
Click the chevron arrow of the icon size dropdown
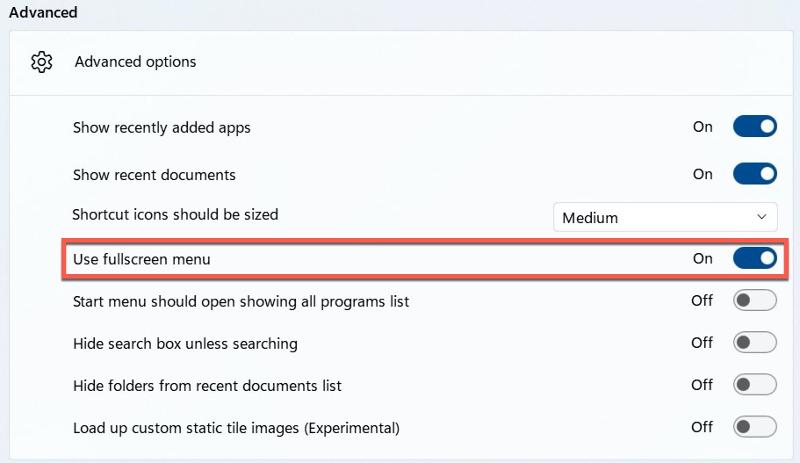point(762,217)
